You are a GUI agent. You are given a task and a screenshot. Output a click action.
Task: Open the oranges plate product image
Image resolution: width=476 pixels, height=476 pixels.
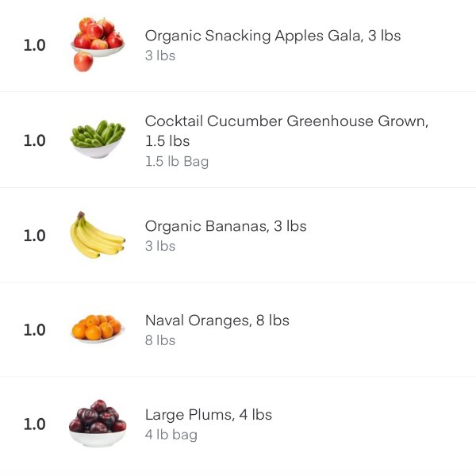pos(98,329)
